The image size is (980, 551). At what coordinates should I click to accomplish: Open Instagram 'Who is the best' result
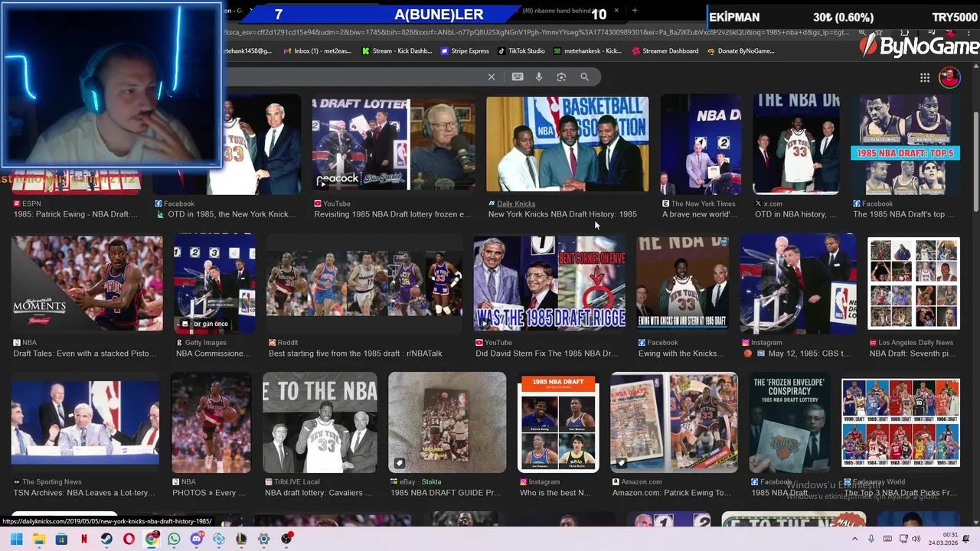(555, 493)
